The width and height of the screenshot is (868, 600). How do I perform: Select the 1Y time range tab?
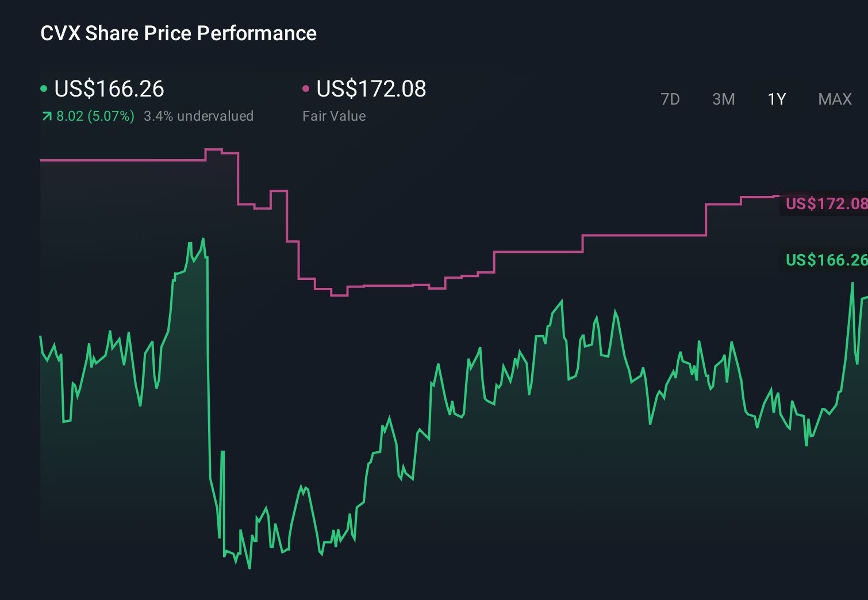(x=776, y=99)
